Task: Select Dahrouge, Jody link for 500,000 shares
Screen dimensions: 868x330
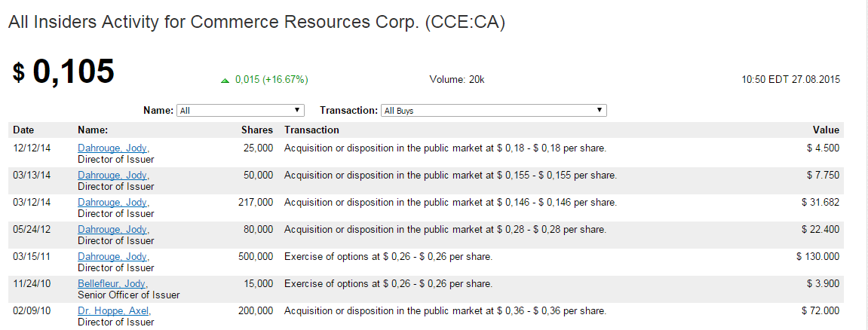Action: pyautogui.click(x=112, y=257)
